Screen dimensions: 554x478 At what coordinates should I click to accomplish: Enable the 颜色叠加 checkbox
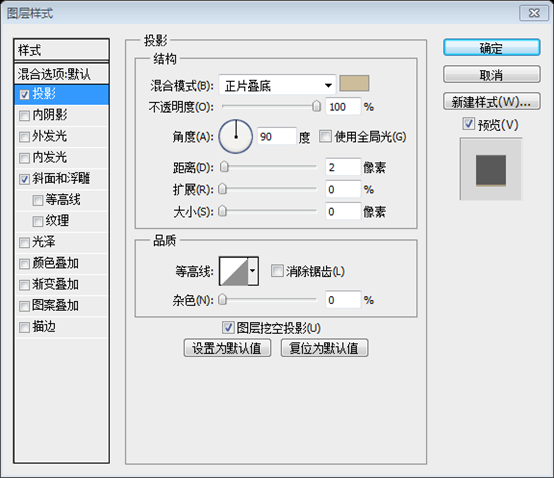point(24,264)
